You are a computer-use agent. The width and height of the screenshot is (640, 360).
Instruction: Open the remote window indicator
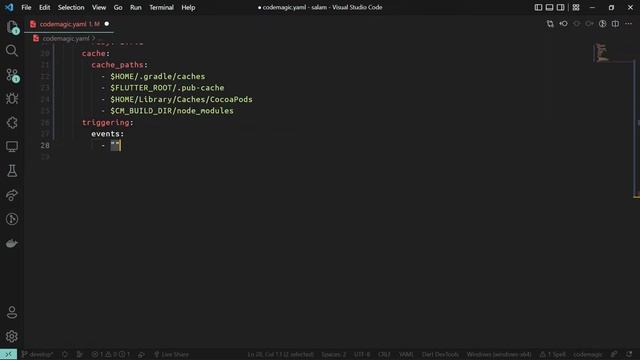[8, 354]
